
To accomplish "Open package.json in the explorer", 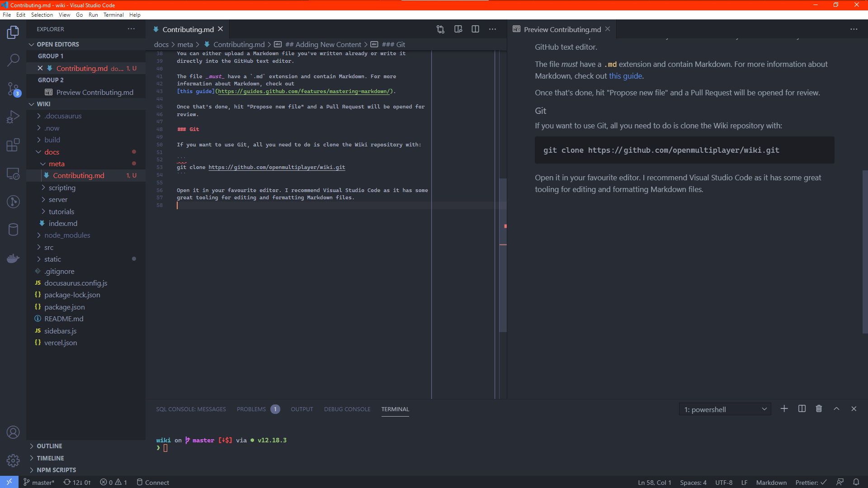I will 65,307.
